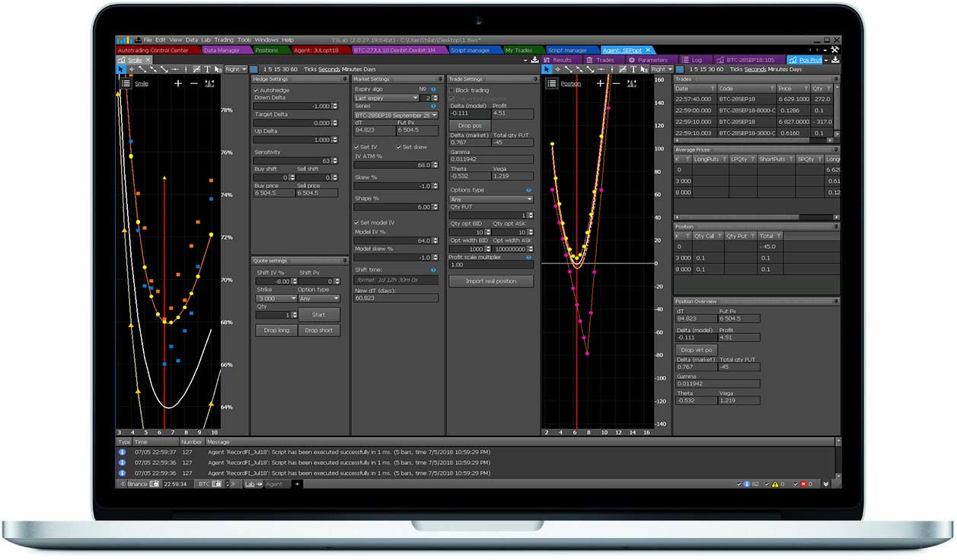Image resolution: width=957 pixels, height=560 pixels.
Task: Open the File menu
Action: pyautogui.click(x=148, y=40)
